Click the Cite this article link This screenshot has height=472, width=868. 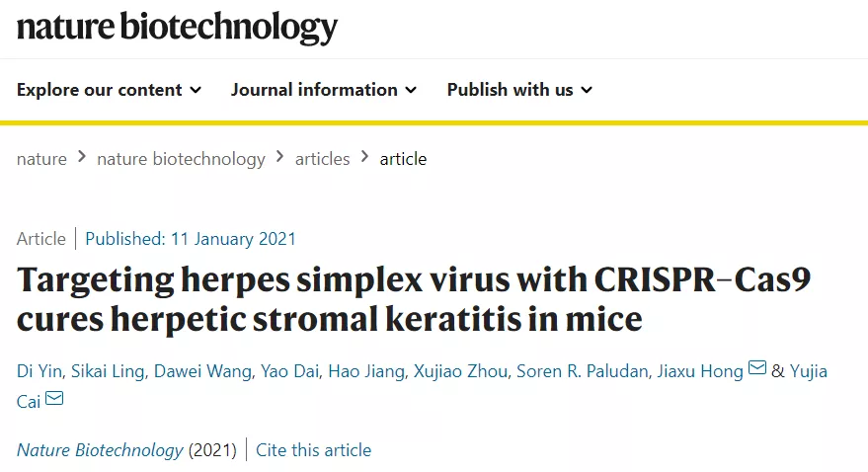point(313,450)
